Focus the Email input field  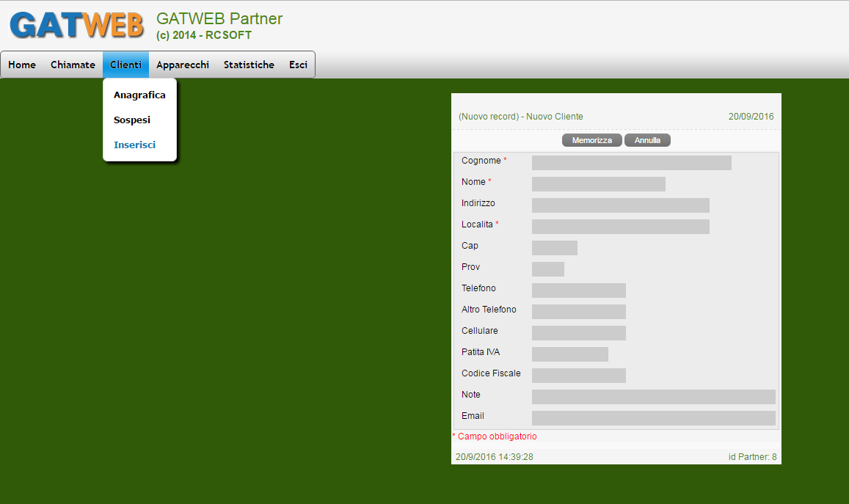pyautogui.click(x=654, y=418)
